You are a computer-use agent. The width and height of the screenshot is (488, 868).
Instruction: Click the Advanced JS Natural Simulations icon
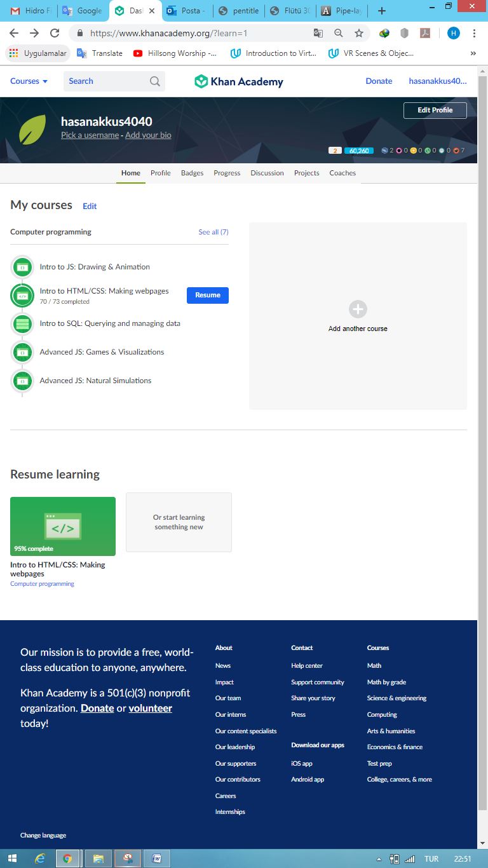point(23,381)
